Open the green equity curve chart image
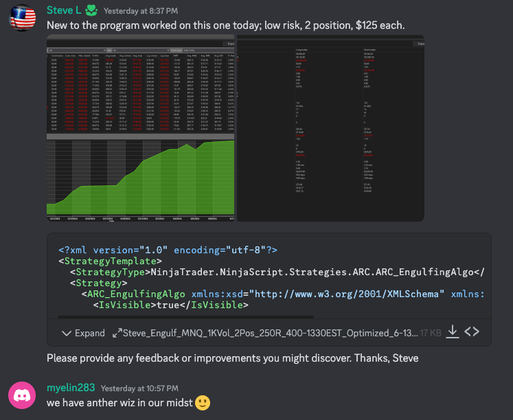Image resolution: width=513 pixels, height=420 pixels. click(x=140, y=128)
